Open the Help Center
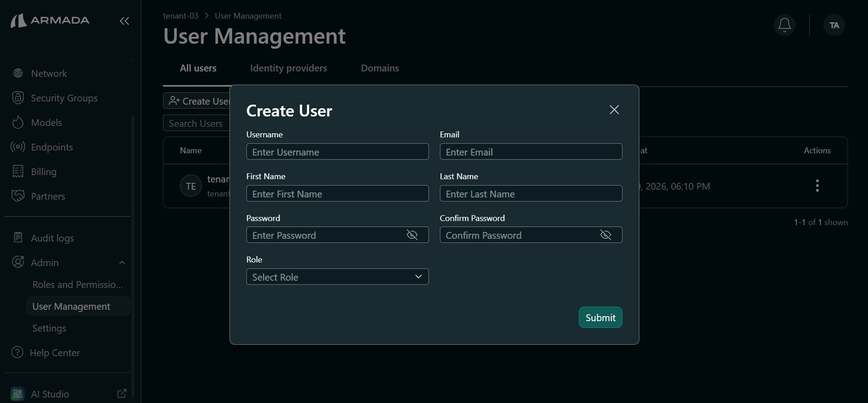 [55, 353]
